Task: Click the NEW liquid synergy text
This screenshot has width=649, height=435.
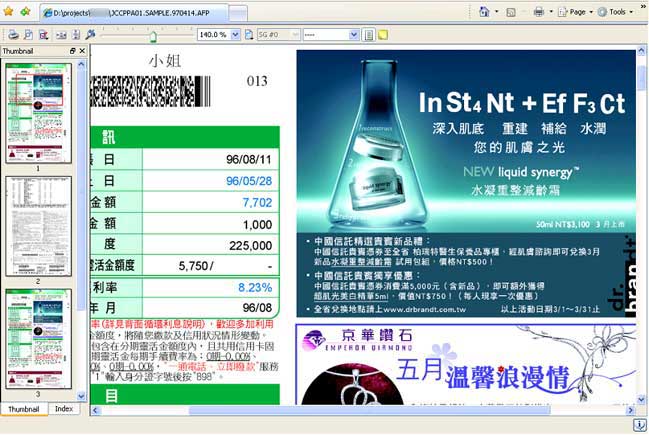Action: [521, 172]
